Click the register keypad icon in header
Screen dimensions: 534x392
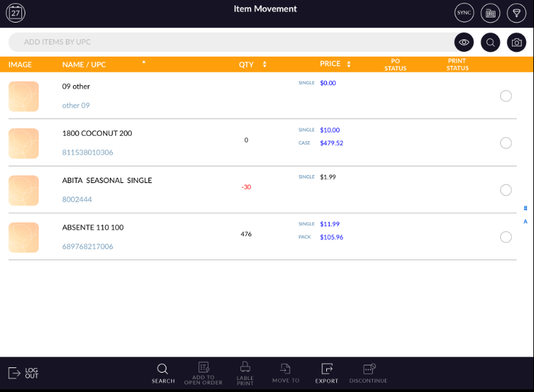[x=490, y=13]
